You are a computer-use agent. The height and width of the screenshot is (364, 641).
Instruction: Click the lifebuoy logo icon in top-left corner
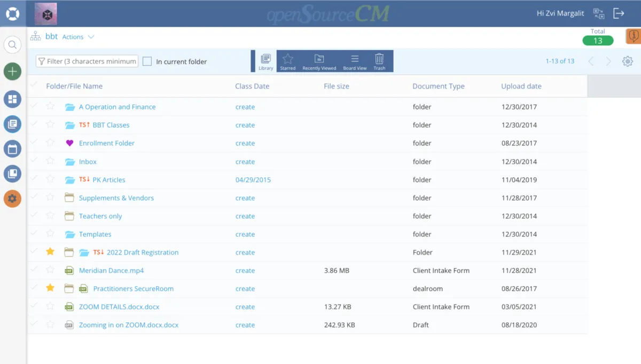pyautogui.click(x=12, y=13)
